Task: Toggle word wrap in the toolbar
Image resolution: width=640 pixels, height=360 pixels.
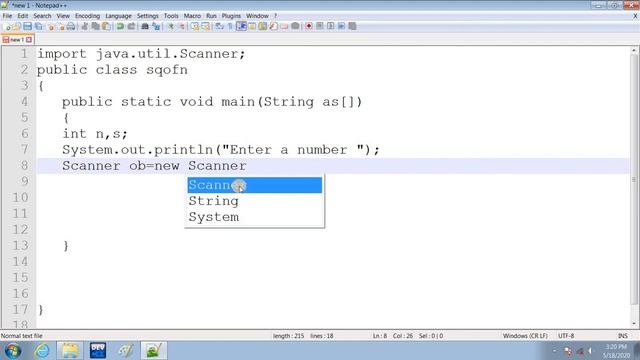Action: 219,26
